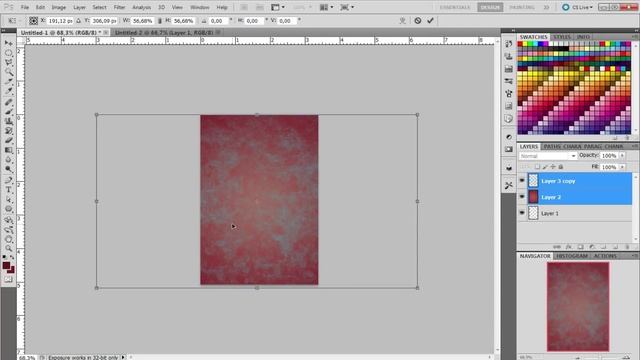Open the Actions tab
This screenshot has width=640, height=360.
pos(605,256)
